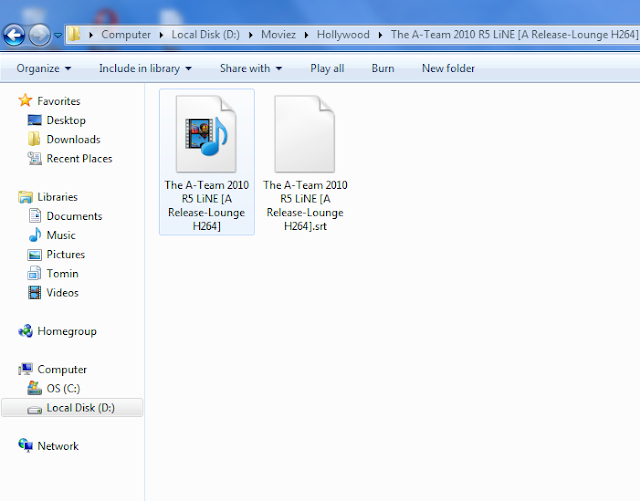The image size is (640, 501).
Task: Open Pictures library
Action: pyautogui.click(x=66, y=254)
